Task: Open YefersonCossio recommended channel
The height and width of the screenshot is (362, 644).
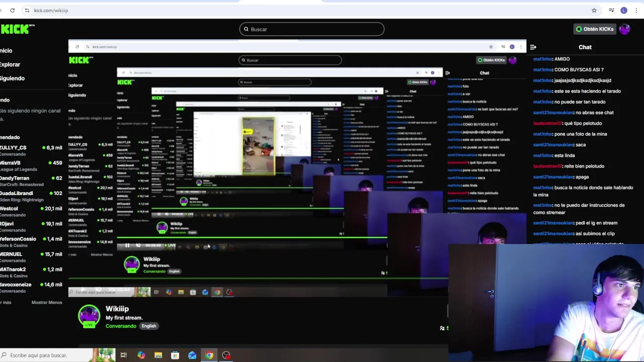Action: [31, 241]
